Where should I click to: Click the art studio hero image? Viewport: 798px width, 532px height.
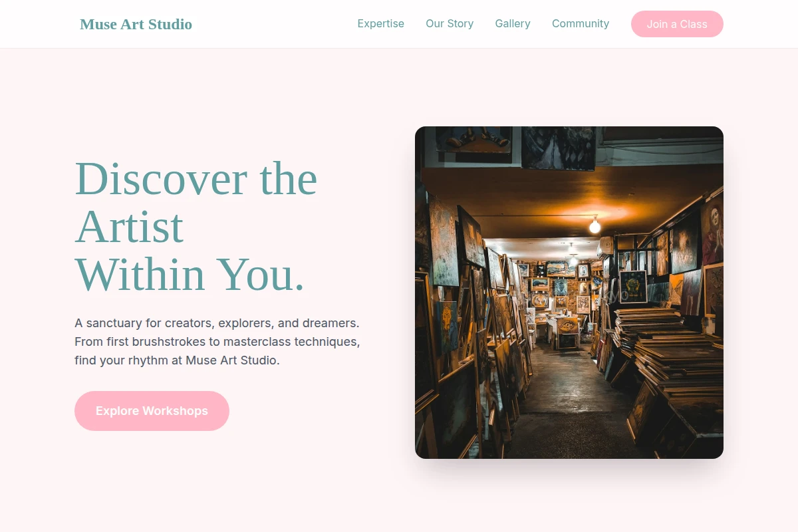point(569,293)
